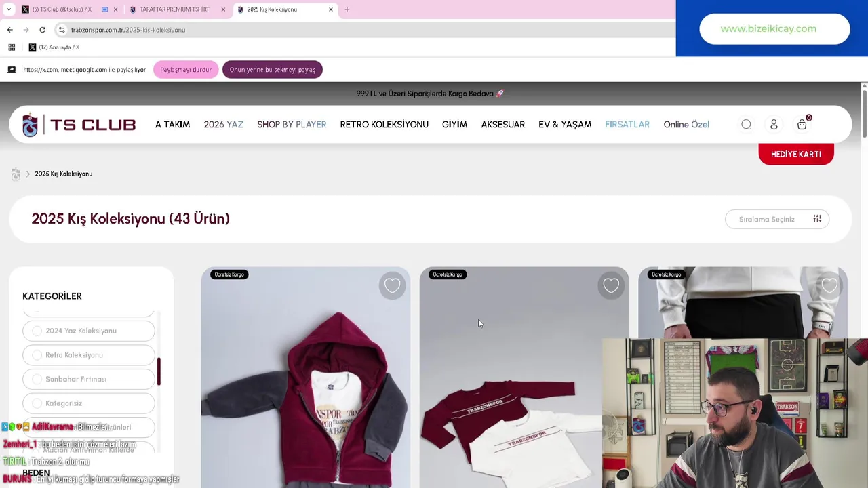868x488 pixels.
Task: Click the categories list scrollbar thumb
Action: (159, 371)
